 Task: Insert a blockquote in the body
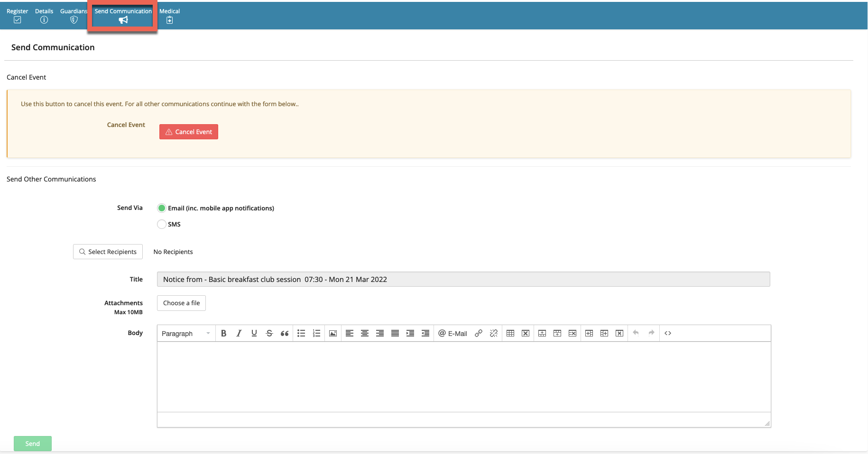[285, 333]
